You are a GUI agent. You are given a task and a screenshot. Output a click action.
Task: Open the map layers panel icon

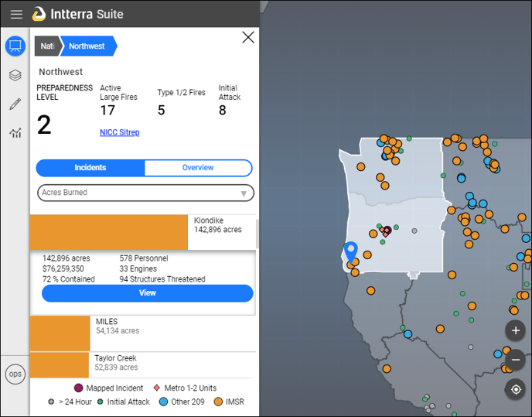(15, 75)
